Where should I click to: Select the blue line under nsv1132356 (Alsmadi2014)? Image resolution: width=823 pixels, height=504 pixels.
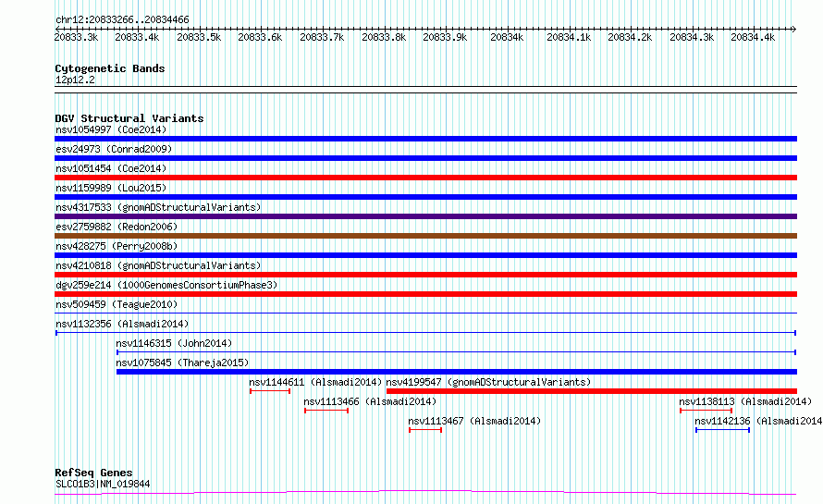(425, 333)
